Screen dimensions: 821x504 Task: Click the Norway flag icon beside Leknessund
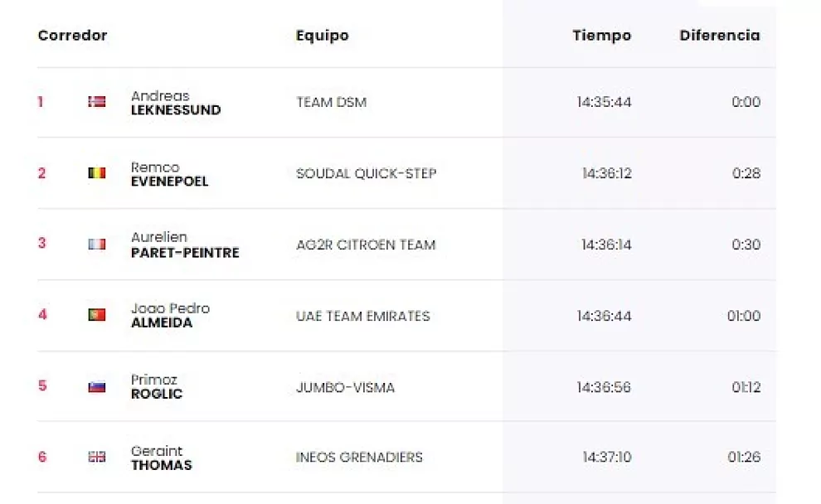(x=97, y=102)
